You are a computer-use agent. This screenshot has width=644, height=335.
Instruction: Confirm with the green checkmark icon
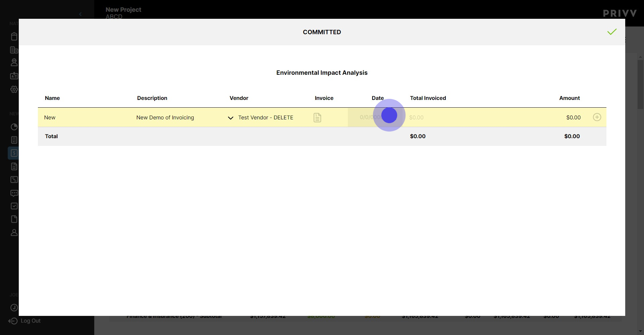coord(612,32)
